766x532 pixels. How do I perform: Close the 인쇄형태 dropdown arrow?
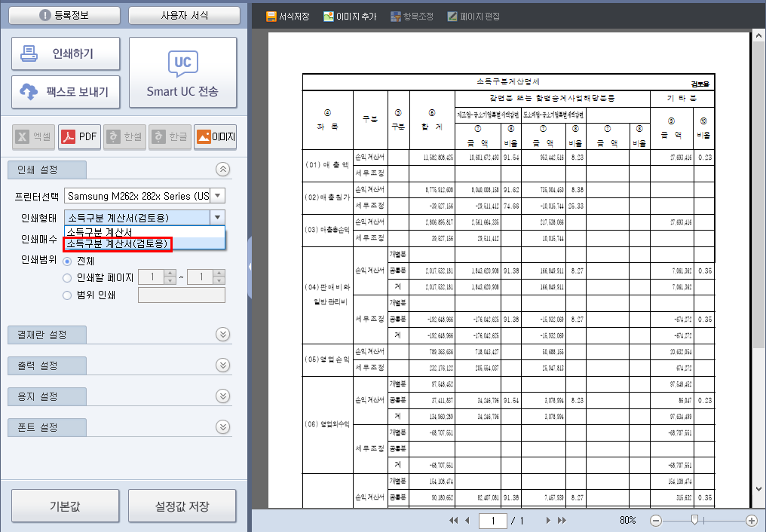click(x=217, y=217)
